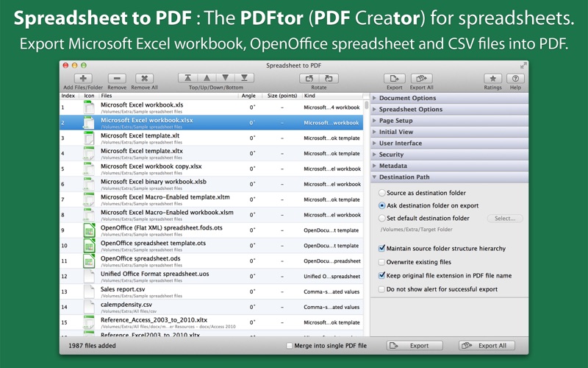Sort by Files column header
Viewport: 588px width, 368px height.
click(169, 96)
